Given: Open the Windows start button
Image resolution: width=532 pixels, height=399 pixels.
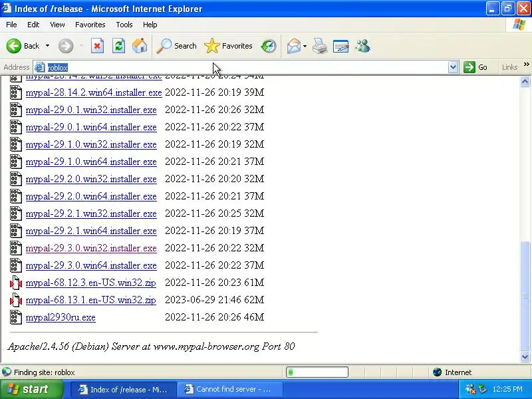Looking at the screenshot, I should (32, 389).
